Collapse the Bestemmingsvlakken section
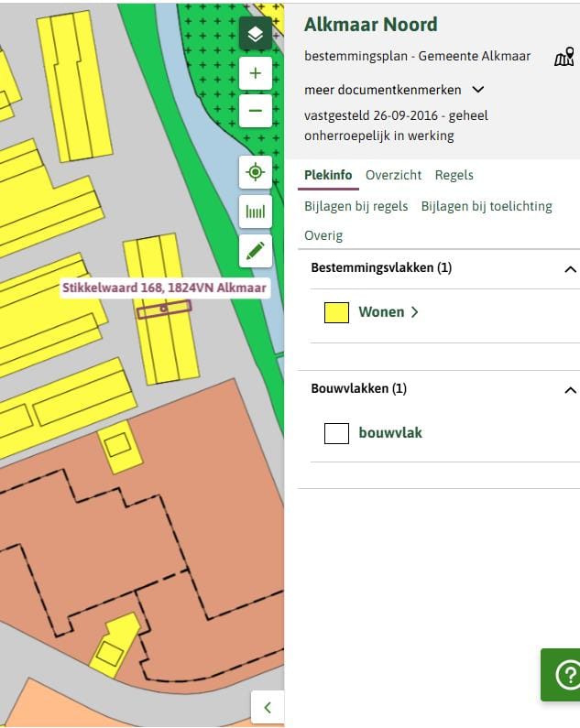This screenshot has width=580, height=728. coord(570,269)
